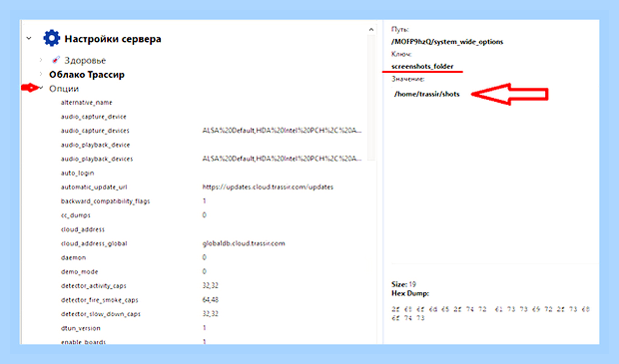Click the server settings gear icon
The height and width of the screenshot is (364, 619).
(51, 38)
